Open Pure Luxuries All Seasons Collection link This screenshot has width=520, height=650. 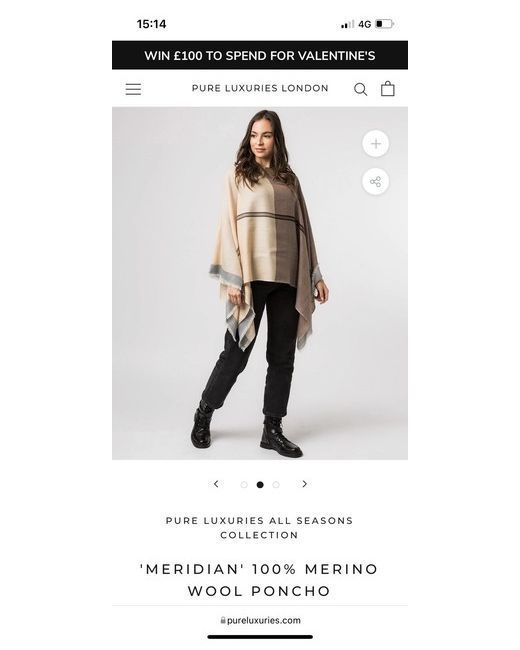[x=260, y=528]
